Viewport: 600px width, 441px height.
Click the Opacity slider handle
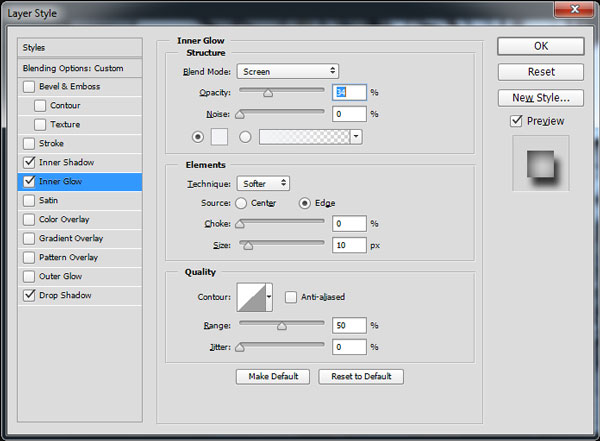(268, 93)
